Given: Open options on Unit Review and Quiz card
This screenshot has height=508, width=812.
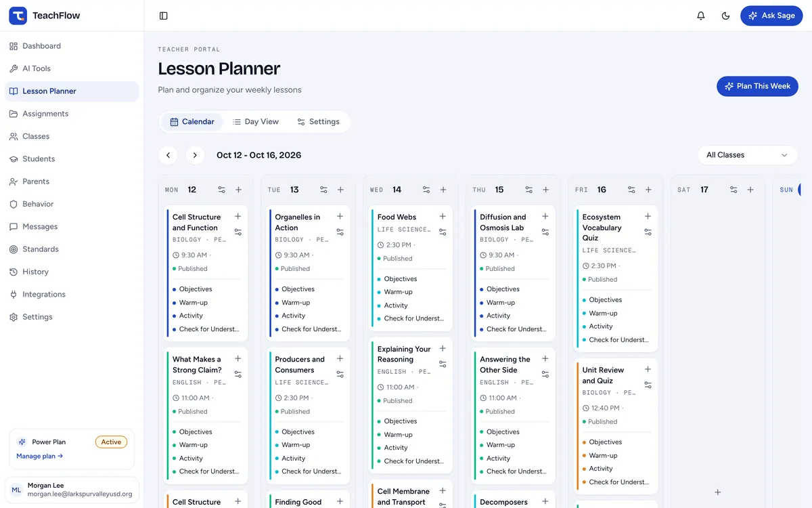Looking at the screenshot, I should 648,385.
